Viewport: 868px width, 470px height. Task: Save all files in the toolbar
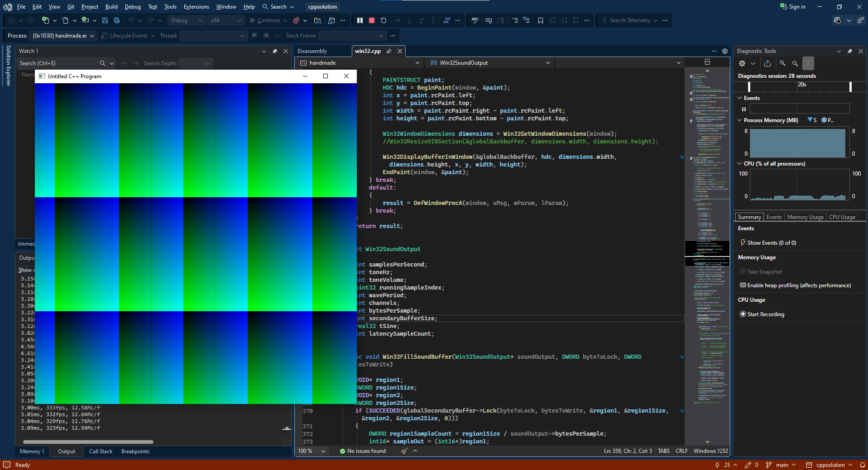tap(117, 20)
